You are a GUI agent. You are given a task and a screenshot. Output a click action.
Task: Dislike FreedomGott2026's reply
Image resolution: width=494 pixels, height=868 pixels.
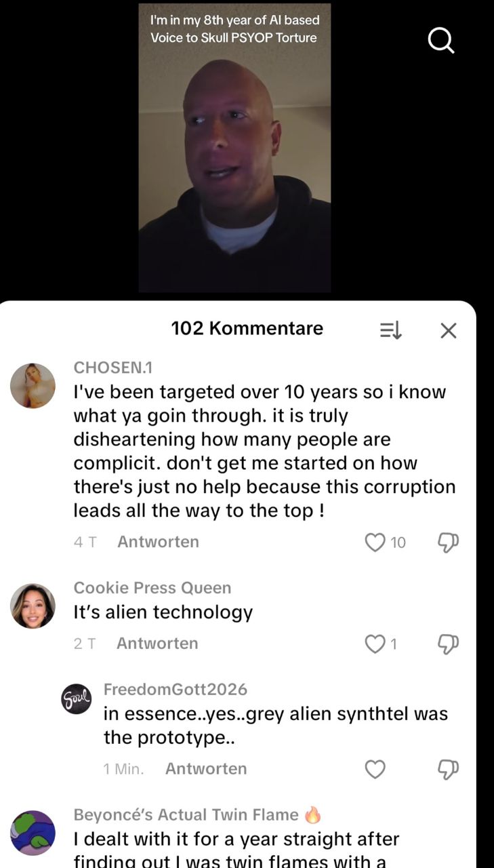click(x=449, y=770)
